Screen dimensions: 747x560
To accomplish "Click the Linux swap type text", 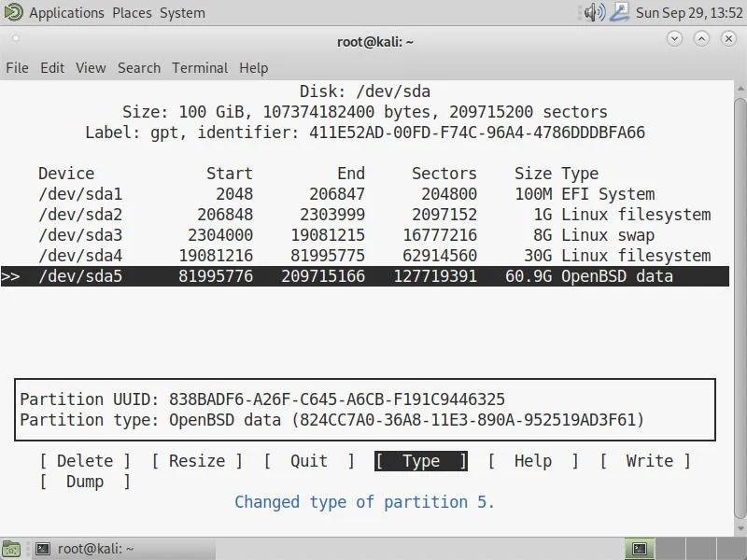I will point(608,235).
